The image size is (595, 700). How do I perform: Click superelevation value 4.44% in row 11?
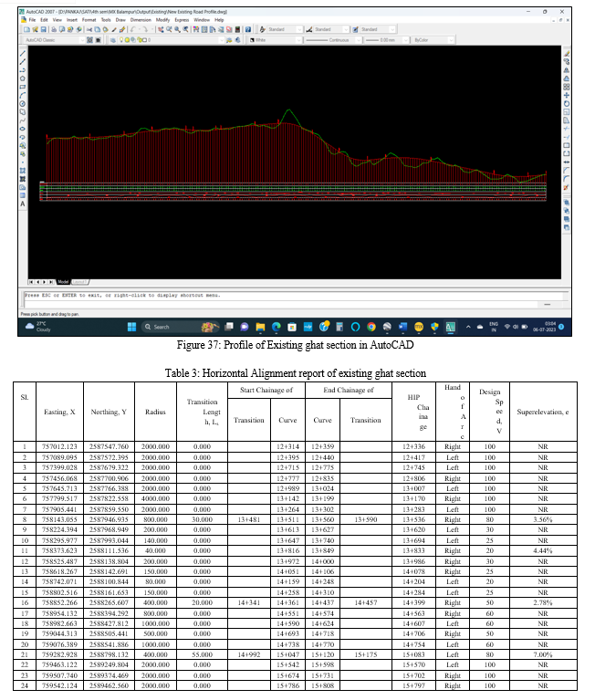pos(543,551)
